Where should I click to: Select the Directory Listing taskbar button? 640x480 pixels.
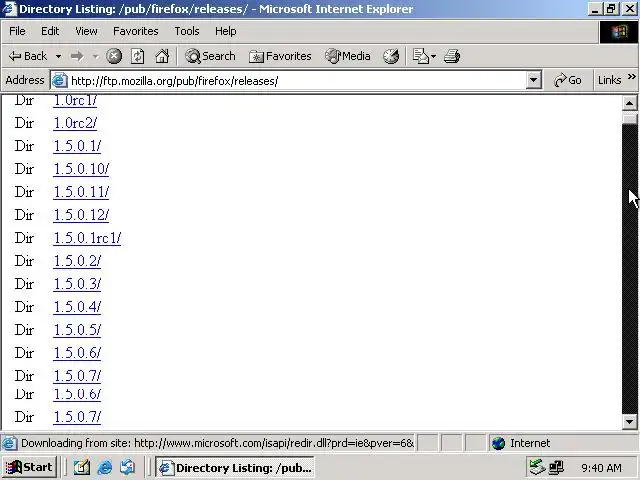[235, 467]
